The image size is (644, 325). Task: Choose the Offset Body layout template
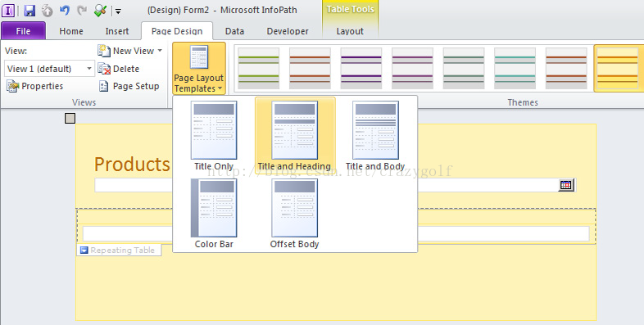tap(294, 214)
